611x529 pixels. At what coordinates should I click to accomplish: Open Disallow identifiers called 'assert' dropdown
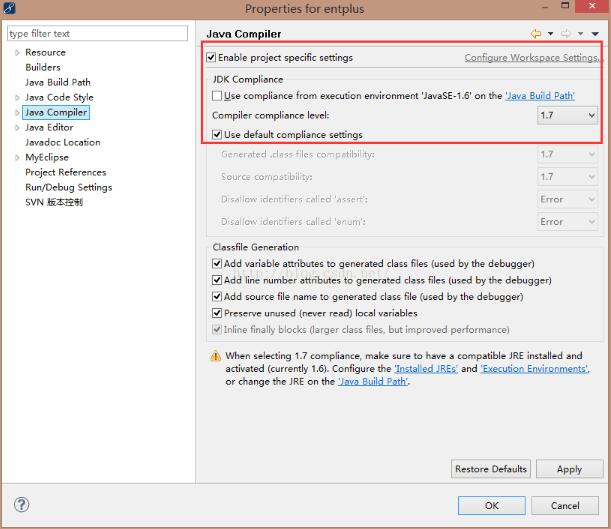click(x=567, y=199)
